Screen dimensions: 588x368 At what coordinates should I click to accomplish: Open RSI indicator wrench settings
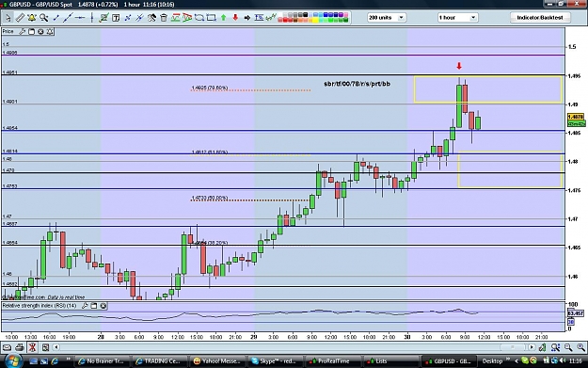85,306
